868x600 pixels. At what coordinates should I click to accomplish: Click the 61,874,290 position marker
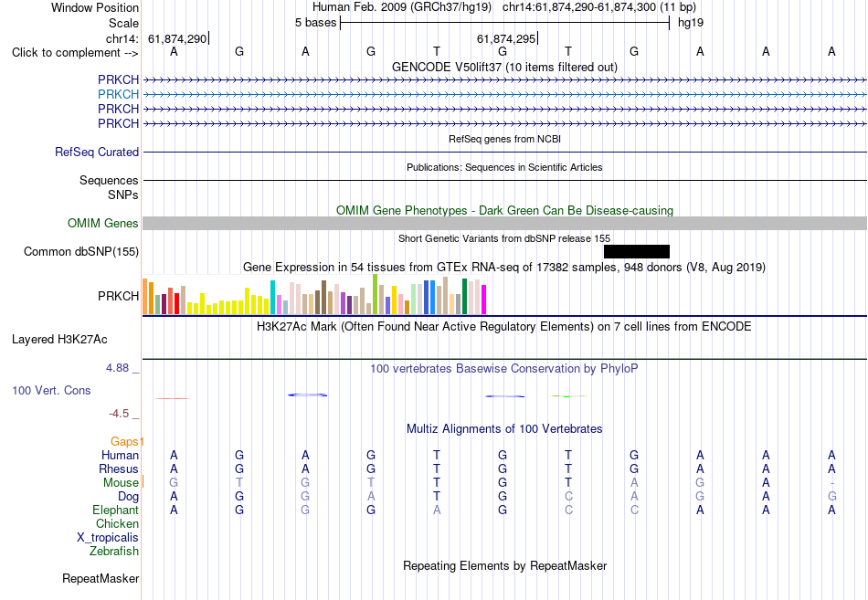(177, 38)
